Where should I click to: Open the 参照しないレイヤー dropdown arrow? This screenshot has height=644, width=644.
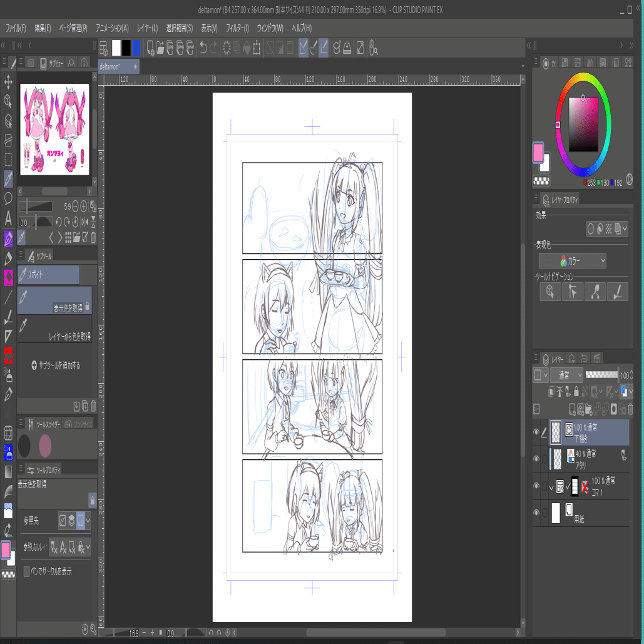[88, 547]
